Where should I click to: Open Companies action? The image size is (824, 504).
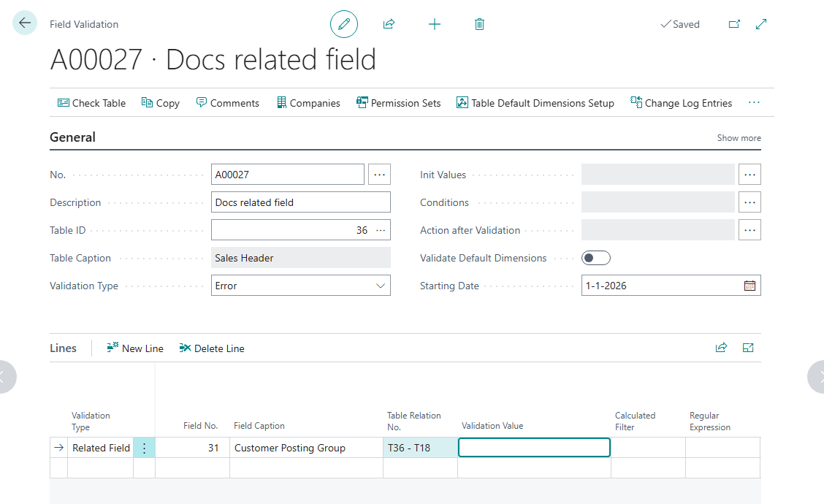coord(308,103)
